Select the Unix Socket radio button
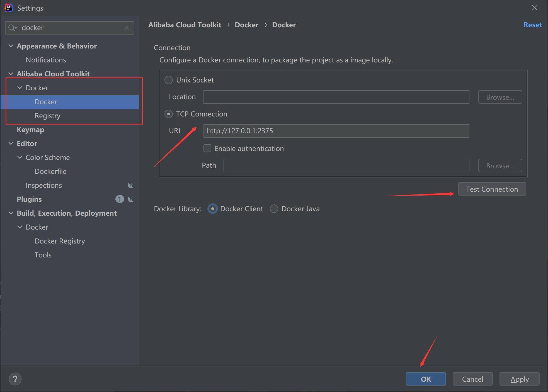 (x=169, y=80)
